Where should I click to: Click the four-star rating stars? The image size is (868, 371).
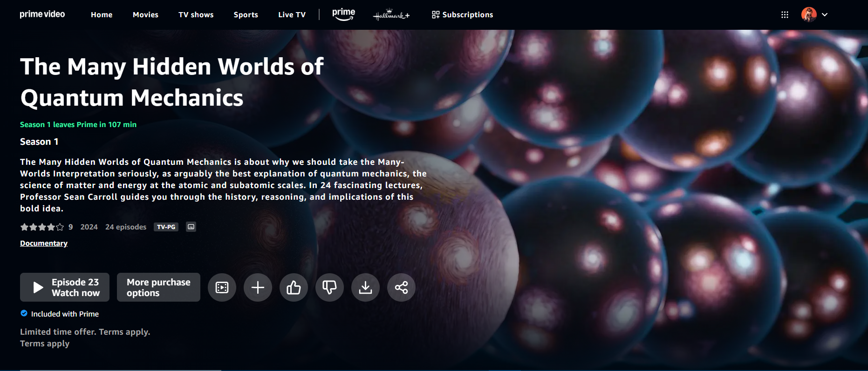pos(42,227)
